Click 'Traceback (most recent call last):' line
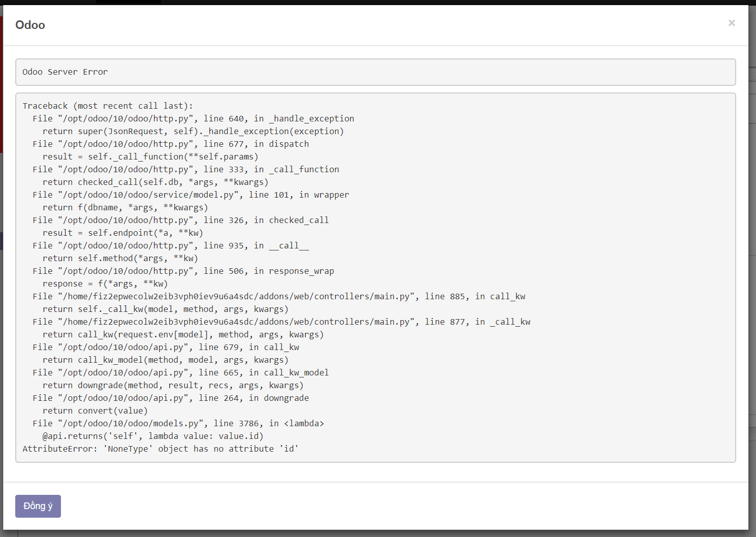756x537 pixels. tap(108, 106)
